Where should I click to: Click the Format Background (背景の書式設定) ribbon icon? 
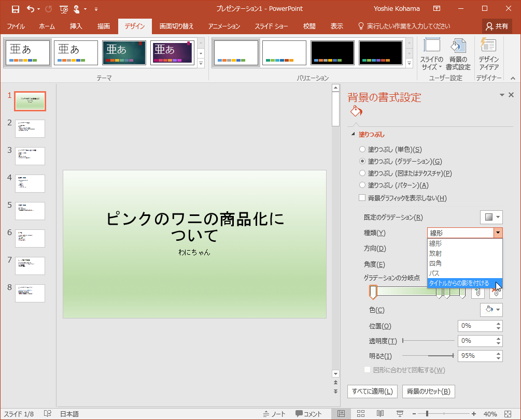point(458,54)
